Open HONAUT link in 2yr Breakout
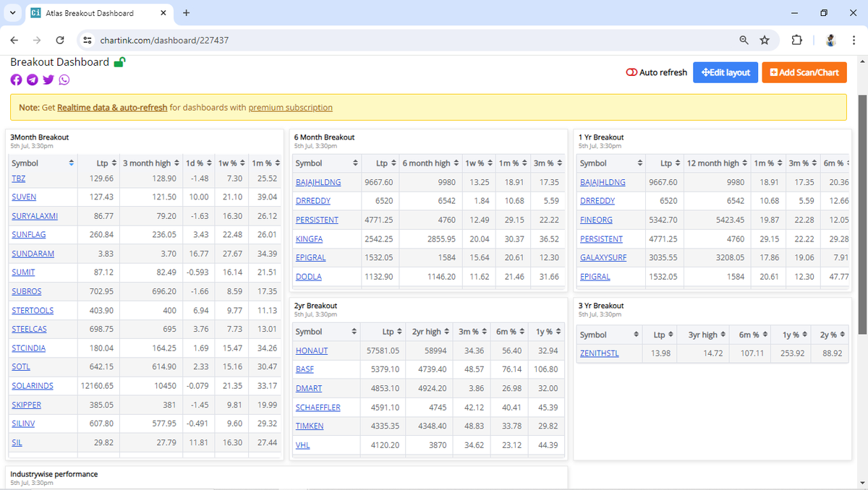The image size is (868, 490). [312, 351]
